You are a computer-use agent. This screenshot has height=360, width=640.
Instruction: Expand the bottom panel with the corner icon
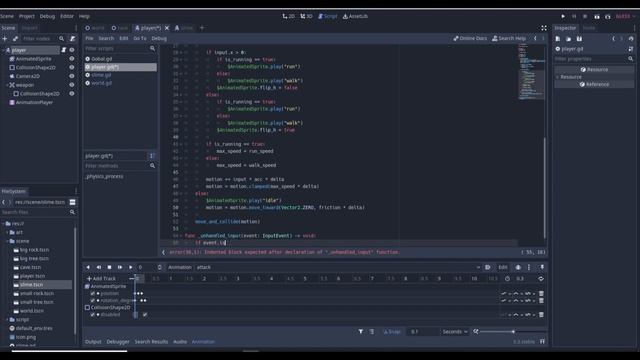click(x=542, y=342)
